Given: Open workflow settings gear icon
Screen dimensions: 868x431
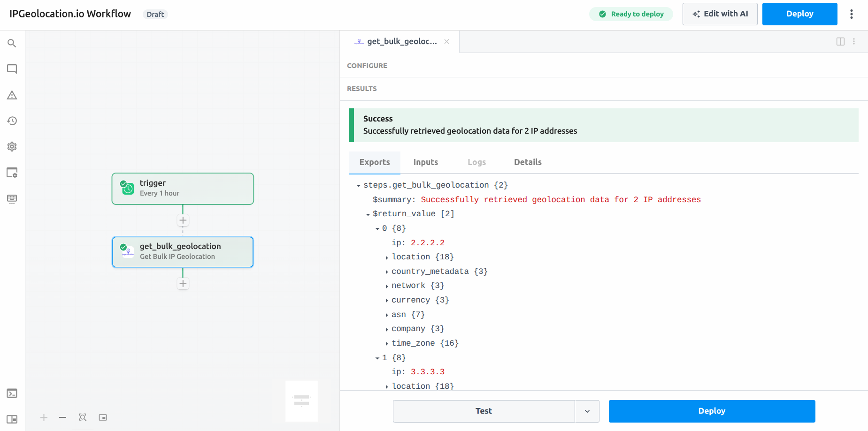Looking at the screenshot, I should tap(12, 147).
